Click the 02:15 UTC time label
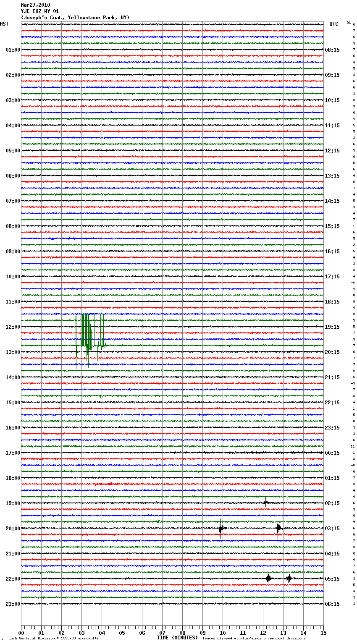This screenshot has height=644, width=357. click(x=332, y=503)
